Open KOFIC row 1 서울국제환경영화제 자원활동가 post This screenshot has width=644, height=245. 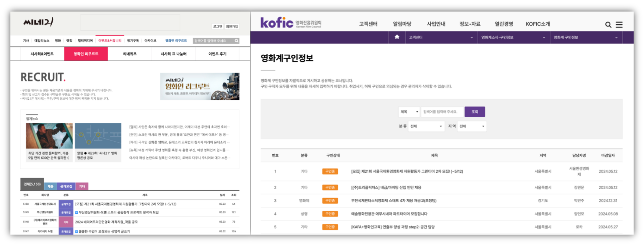(x=407, y=171)
